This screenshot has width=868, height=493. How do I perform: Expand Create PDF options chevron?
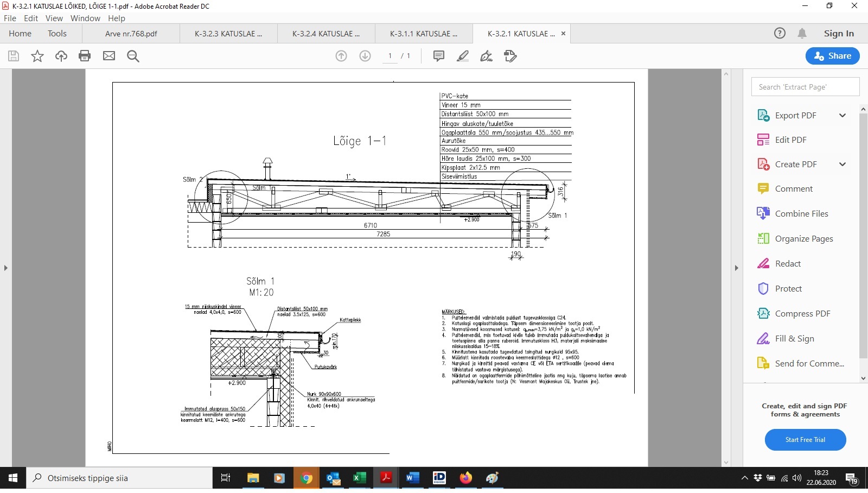click(843, 165)
